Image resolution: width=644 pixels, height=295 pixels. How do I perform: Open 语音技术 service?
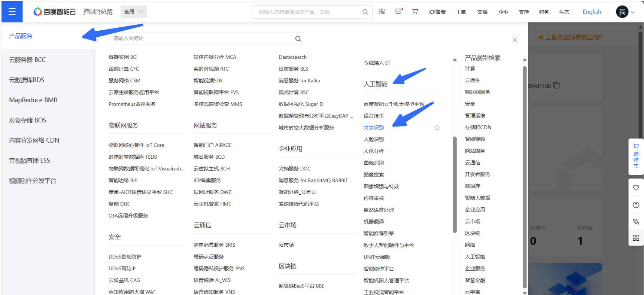pyautogui.click(x=374, y=116)
